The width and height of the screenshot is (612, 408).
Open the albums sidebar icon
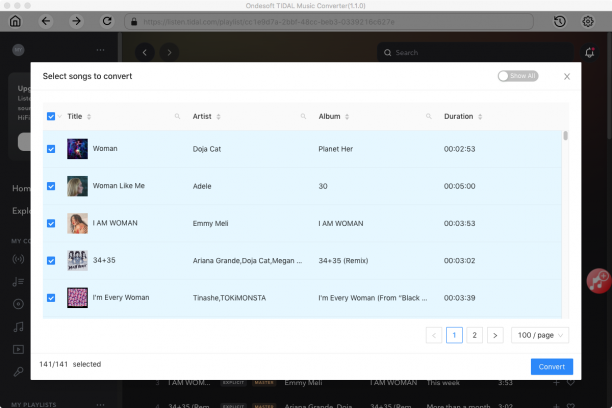tap(18, 304)
